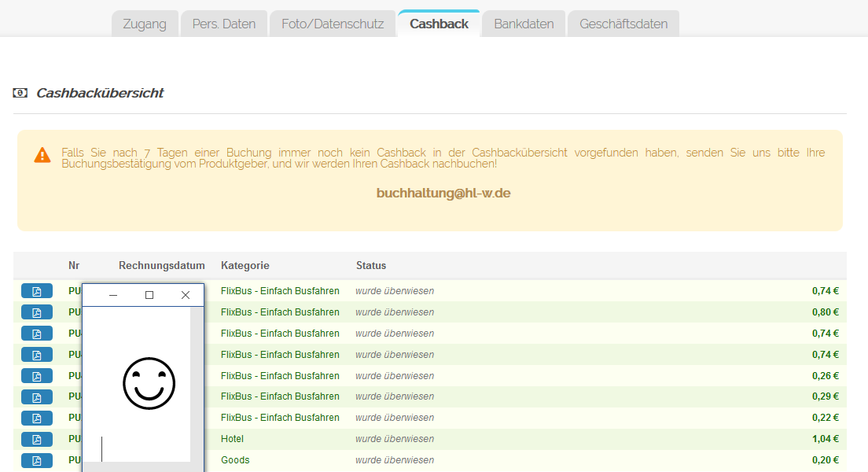Click the Kategorie column header

[245, 265]
